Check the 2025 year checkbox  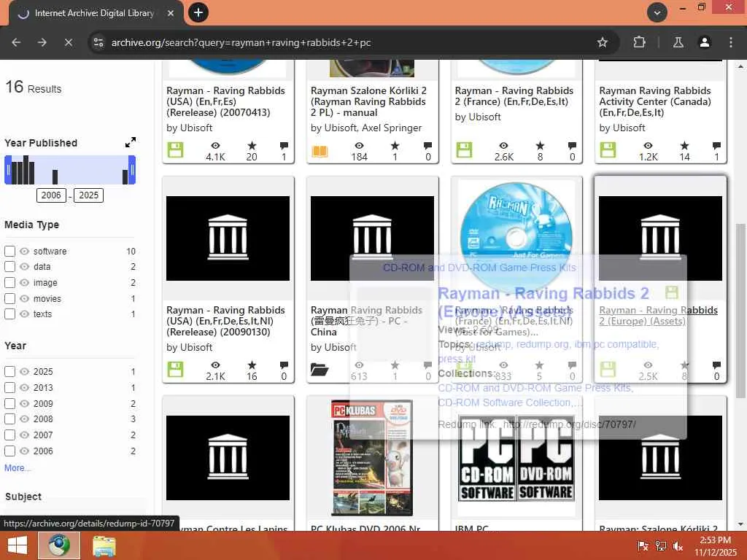[9, 371]
